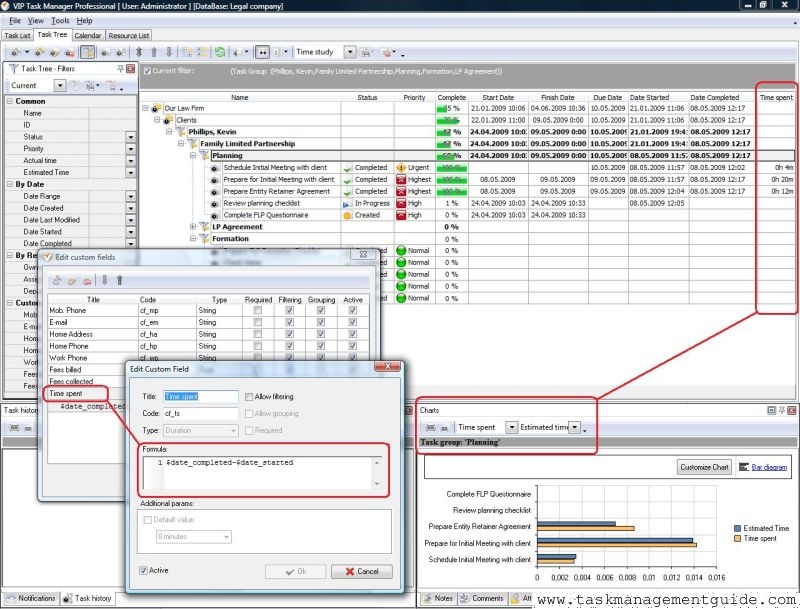Open the Time study view dropdown
Image resolution: width=800 pixels, height=609 pixels.
(349, 52)
